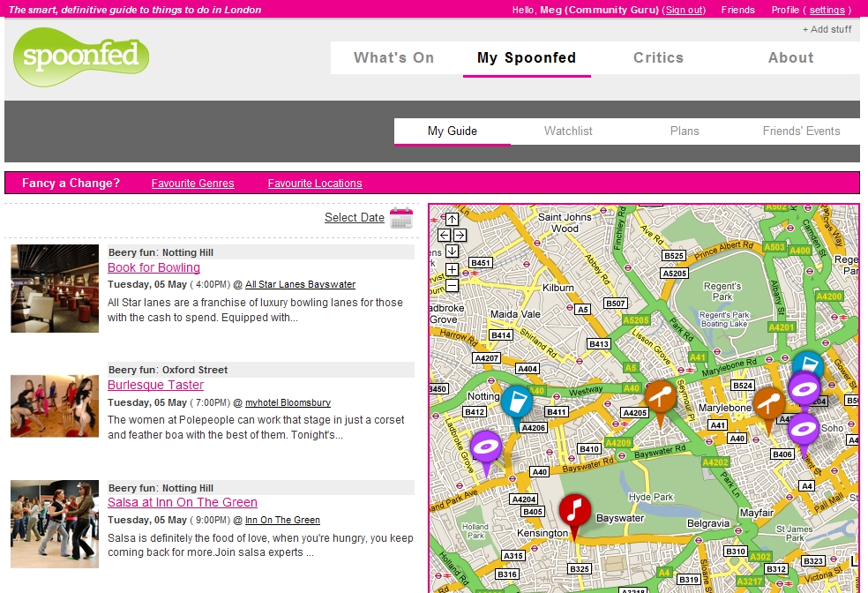Zoom in on the map
Viewport: 868px width, 593px height.
point(452,269)
